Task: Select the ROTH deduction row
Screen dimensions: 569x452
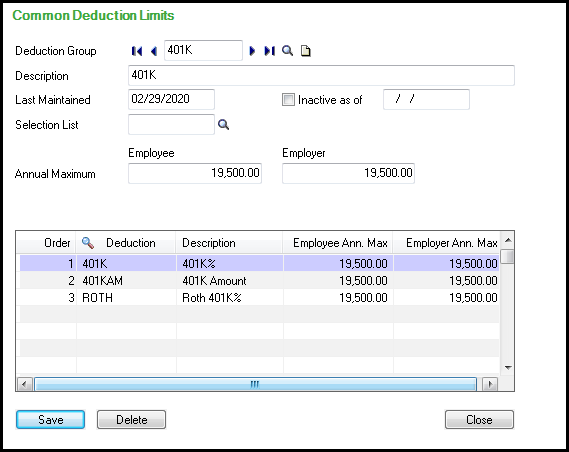Action: click(x=259, y=297)
